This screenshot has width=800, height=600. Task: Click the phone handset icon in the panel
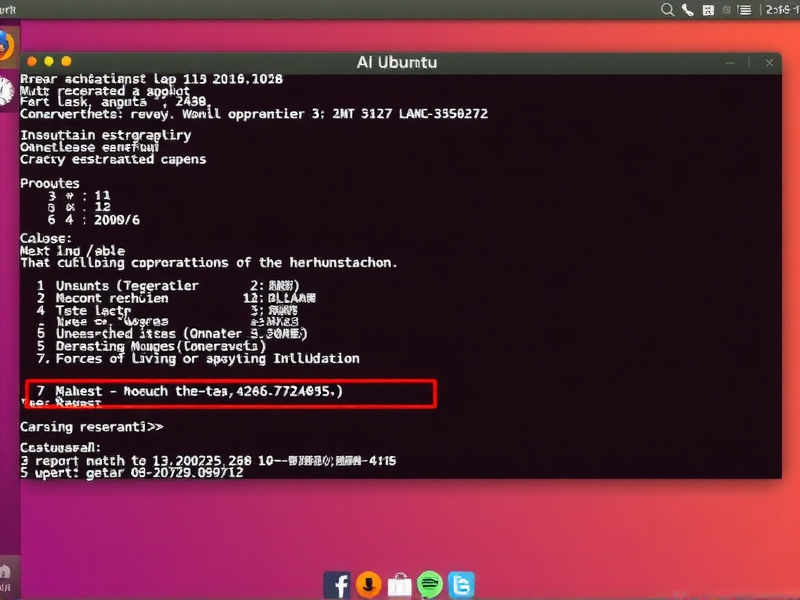[688, 10]
